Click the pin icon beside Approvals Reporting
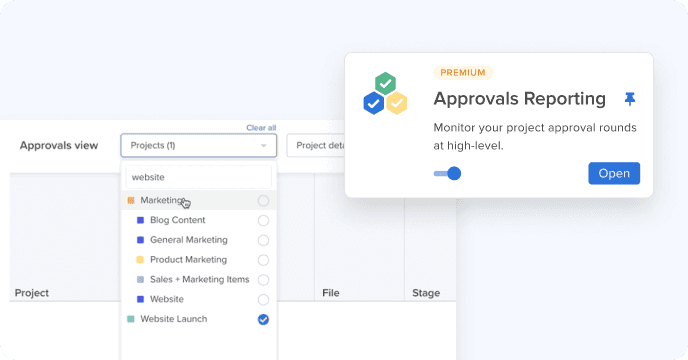 [630, 99]
